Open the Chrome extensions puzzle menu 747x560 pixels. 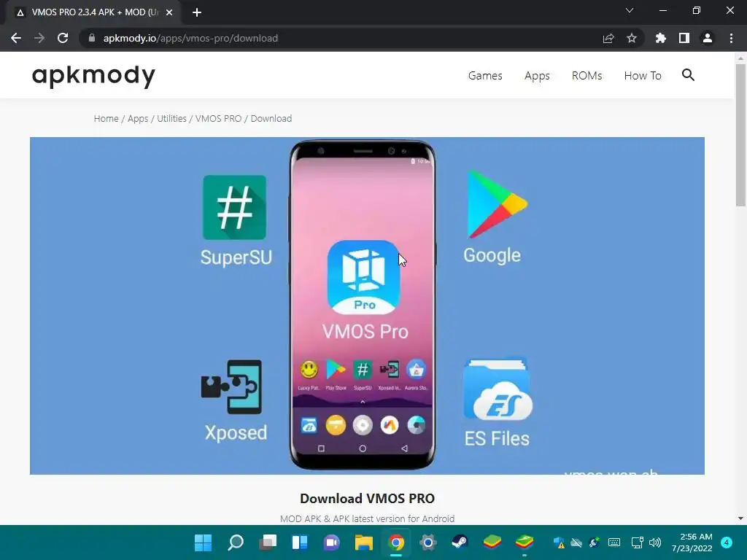point(661,38)
